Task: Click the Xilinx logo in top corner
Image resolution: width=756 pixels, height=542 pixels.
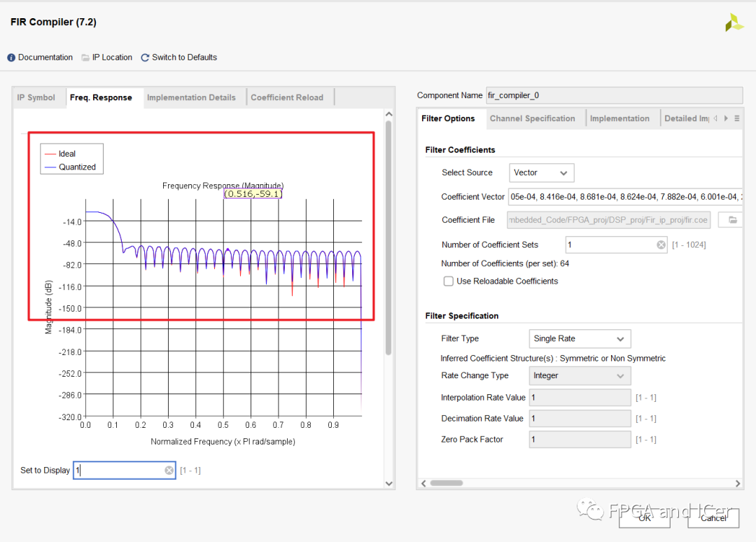Action: click(x=734, y=22)
